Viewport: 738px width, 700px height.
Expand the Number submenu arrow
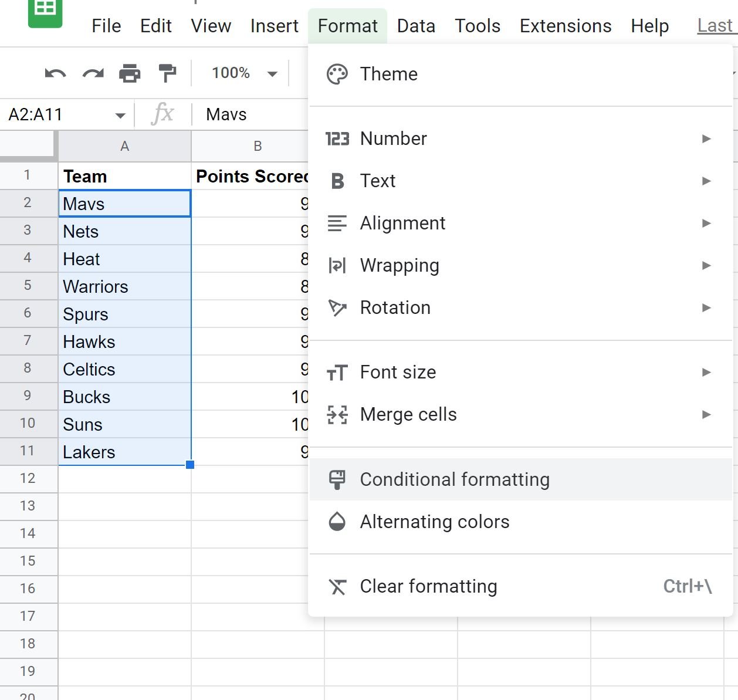pyautogui.click(x=706, y=139)
